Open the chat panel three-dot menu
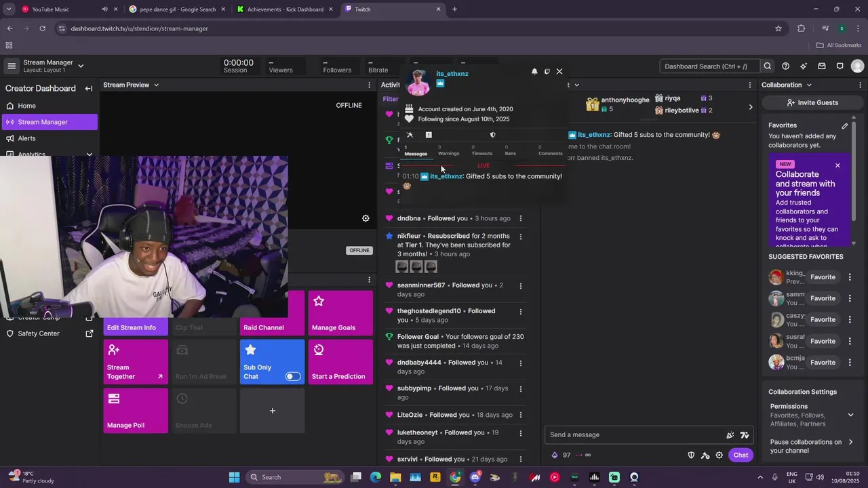Image resolution: width=868 pixels, height=488 pixels. coord(750,85)
